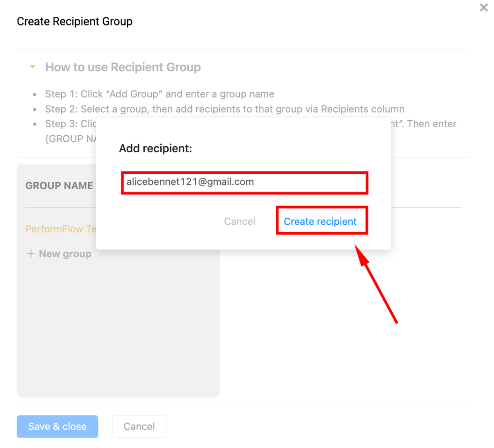Image resolution: width=494 pixels, height=448 pixels.
Task: Click the Step 2 instruction about Recipients column
Action: pyautogui.click(x=224, y=109)
